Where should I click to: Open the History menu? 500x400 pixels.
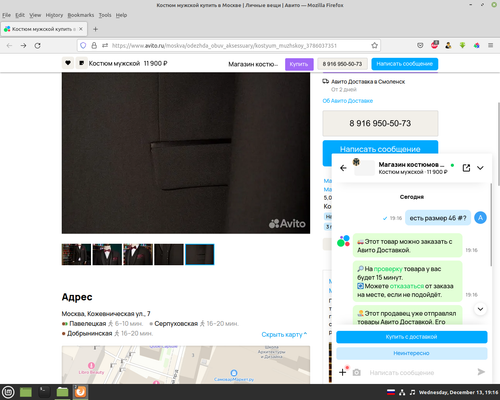click(x=54, y=15)
